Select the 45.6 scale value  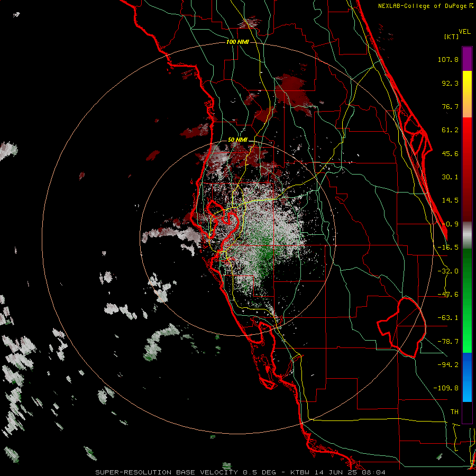[450, 153]
